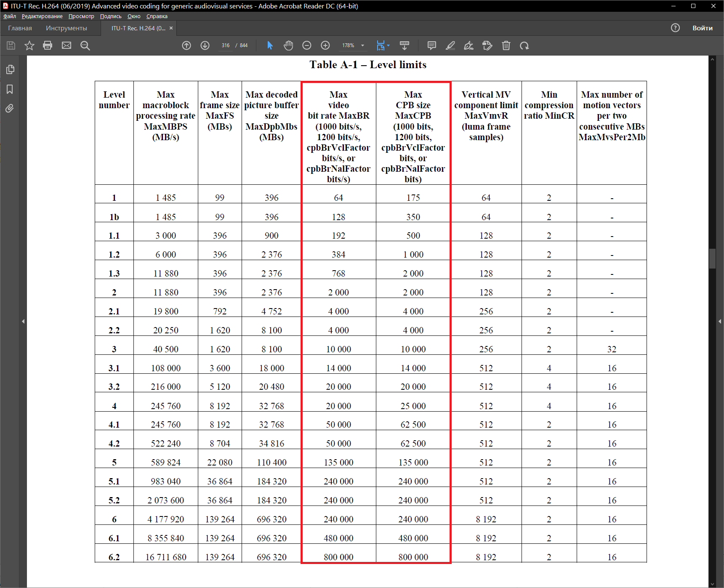The height and width of the screenshot is (588, 724).
Task: Open page thumbnails side panel
Action: click(x=10, y=69)
